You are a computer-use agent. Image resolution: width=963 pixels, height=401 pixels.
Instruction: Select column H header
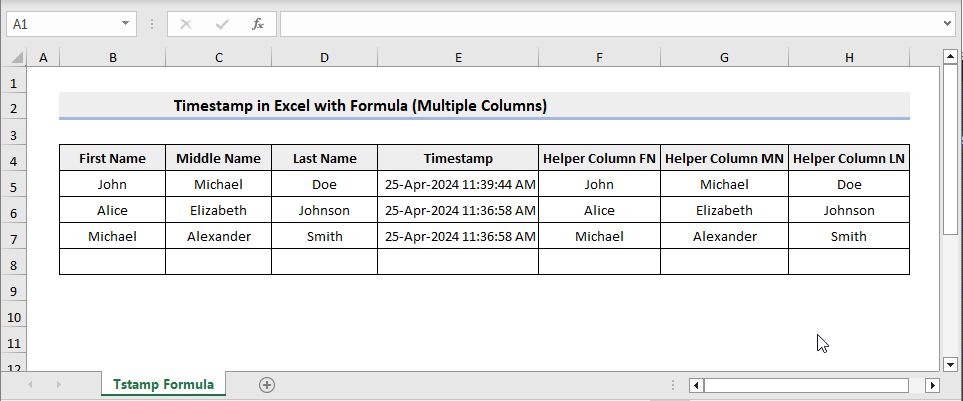[848, 59]
